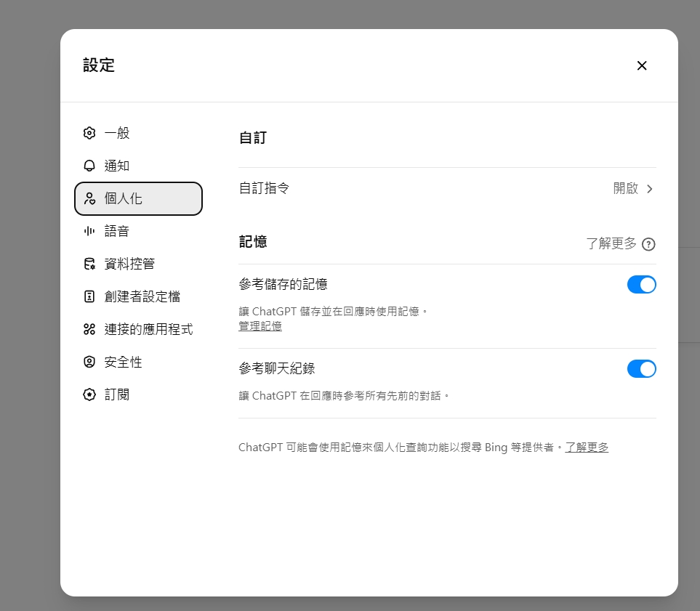Open the 一般 settings section

(x=138, y=133)
